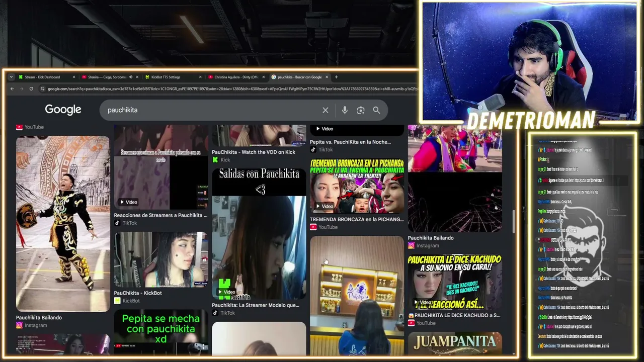Open the 'Pauchikita Bailando' link under the red light trails image
This screenshot has height=362, width=644.
431,238
